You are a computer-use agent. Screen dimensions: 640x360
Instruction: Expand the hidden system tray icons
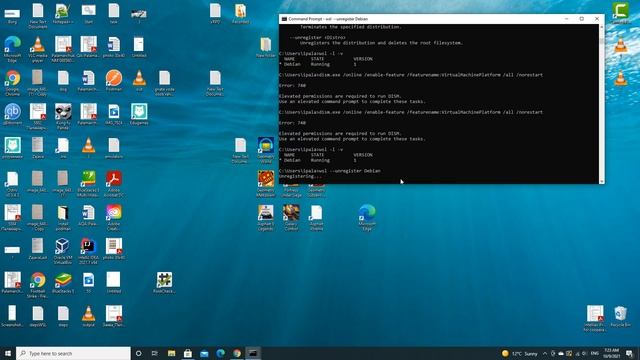(x=544, y=353)
